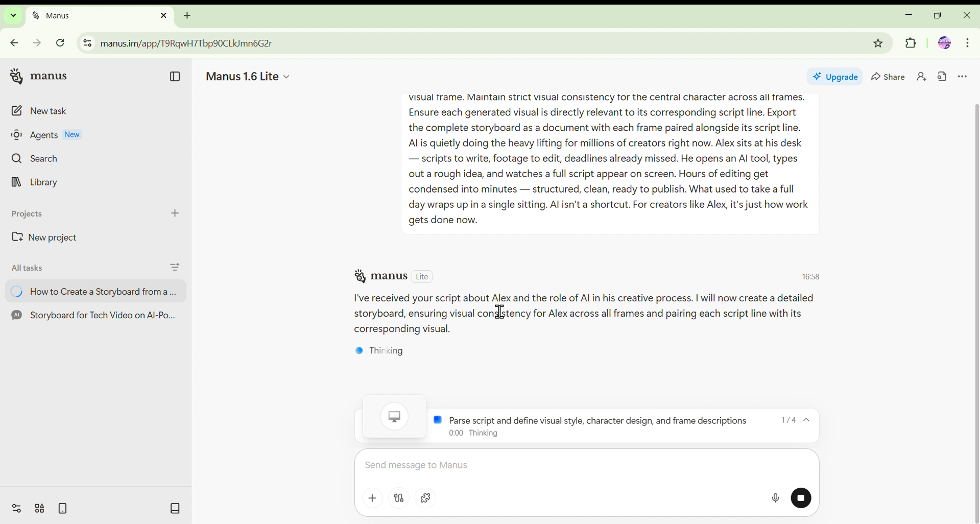Invite a collaborator with the add-person icon

click(922, 77)
